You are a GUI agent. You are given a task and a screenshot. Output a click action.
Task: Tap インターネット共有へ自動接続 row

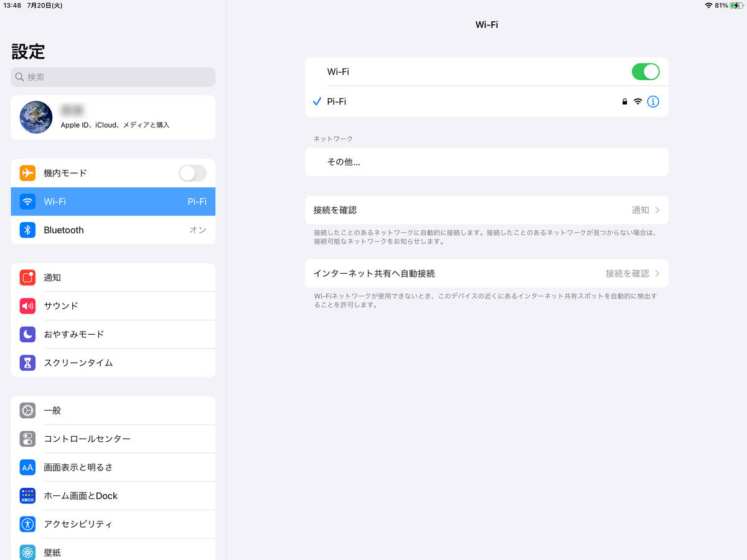click(487, 274)
